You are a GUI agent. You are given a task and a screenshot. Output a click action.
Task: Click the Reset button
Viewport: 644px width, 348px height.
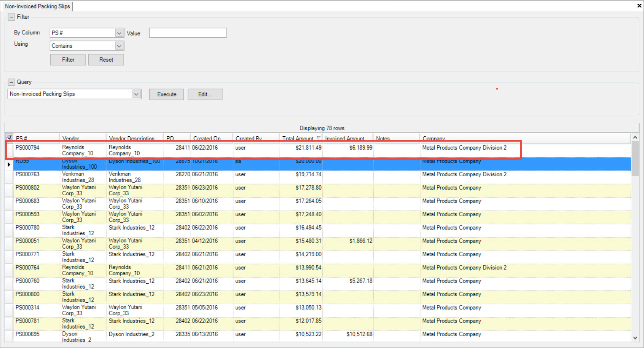106,59
